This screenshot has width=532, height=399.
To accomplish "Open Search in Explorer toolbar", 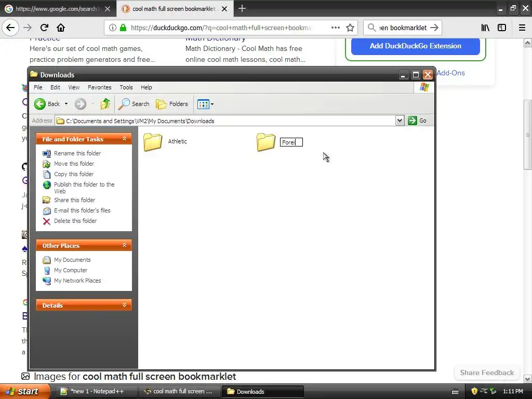I will 134,104.
